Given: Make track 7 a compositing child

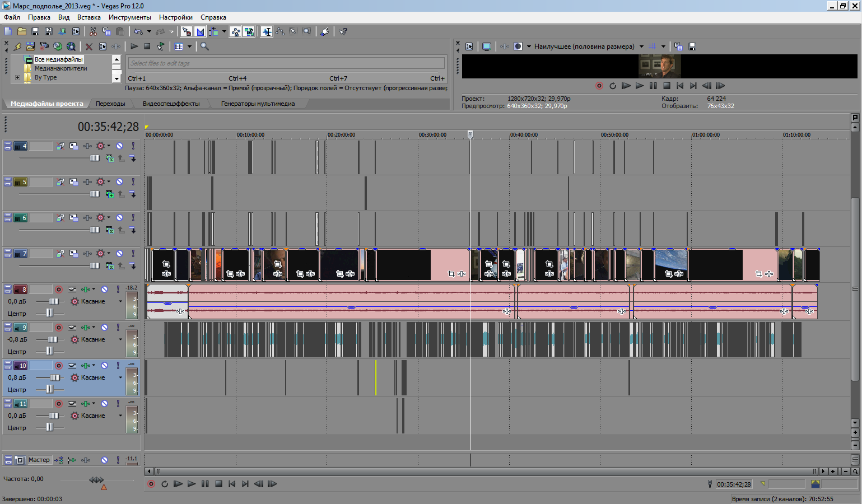Looking at the screenshot, I should (133, 266).
